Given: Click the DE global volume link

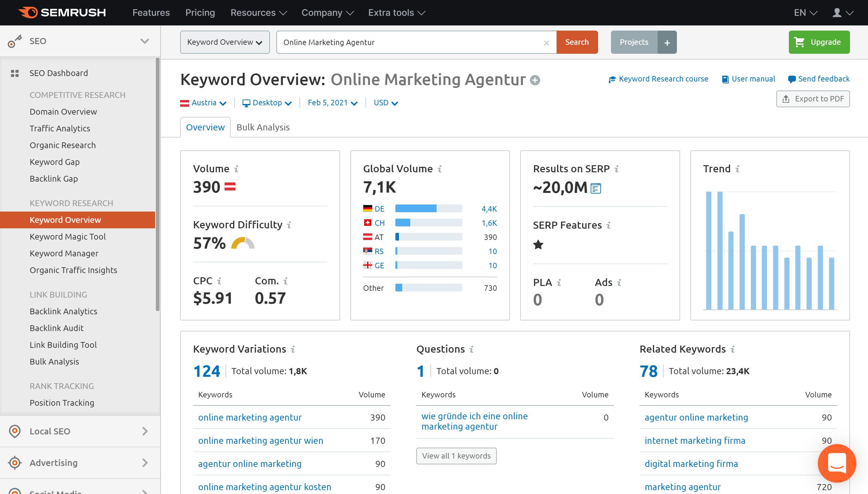Looking at the screenshot, I should click(379, 209).
